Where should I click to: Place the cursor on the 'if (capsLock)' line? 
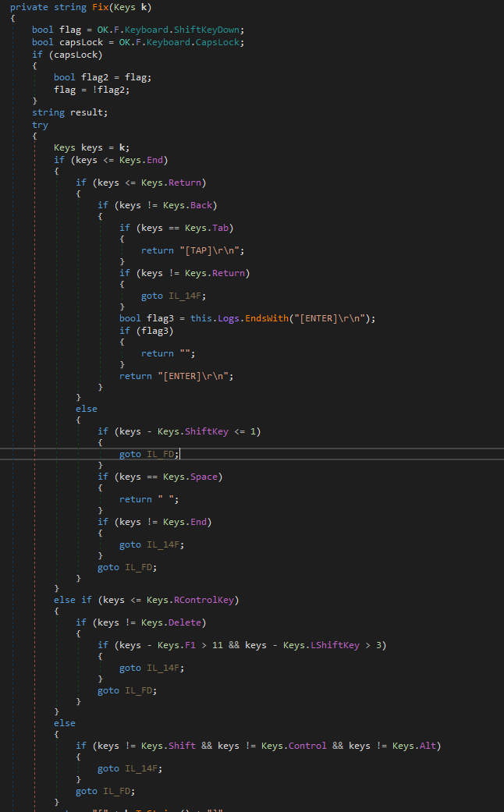tap(67, 55)
